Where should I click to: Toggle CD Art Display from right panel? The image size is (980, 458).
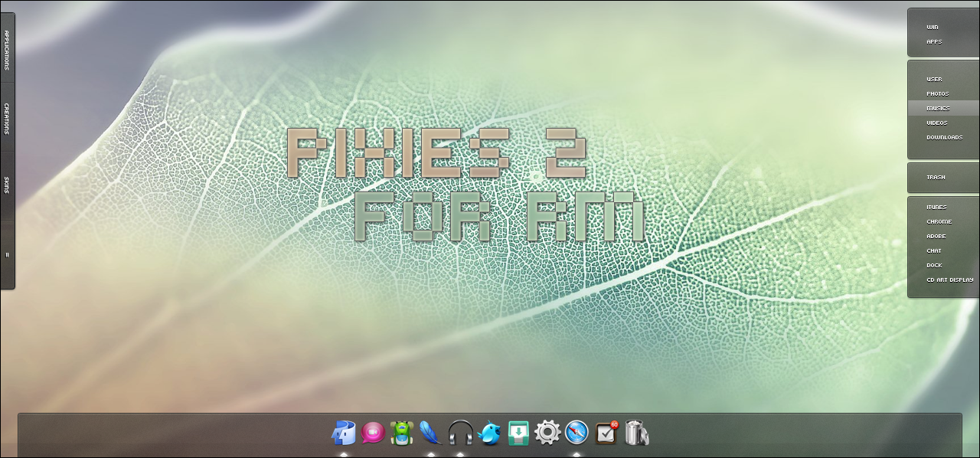(x=949, y=280)
